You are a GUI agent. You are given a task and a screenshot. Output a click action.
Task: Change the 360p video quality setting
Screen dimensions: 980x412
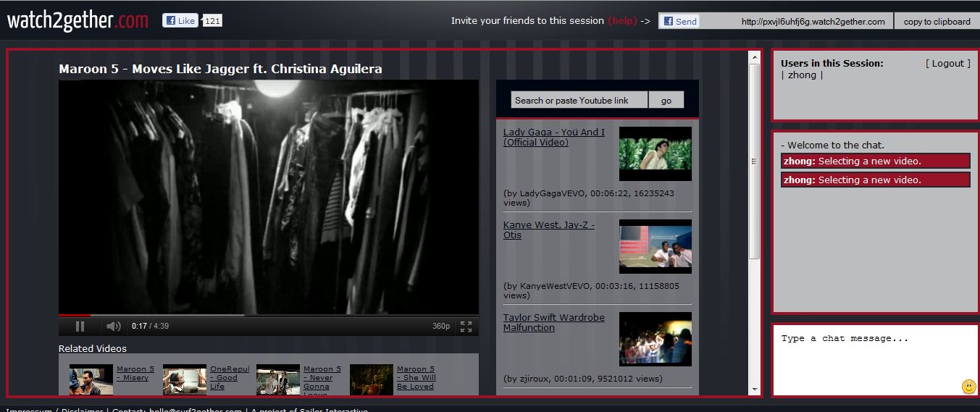[441, 326]
